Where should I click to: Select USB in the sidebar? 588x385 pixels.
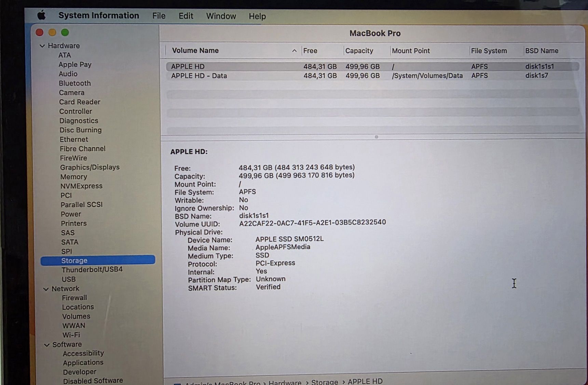(69, 279)
